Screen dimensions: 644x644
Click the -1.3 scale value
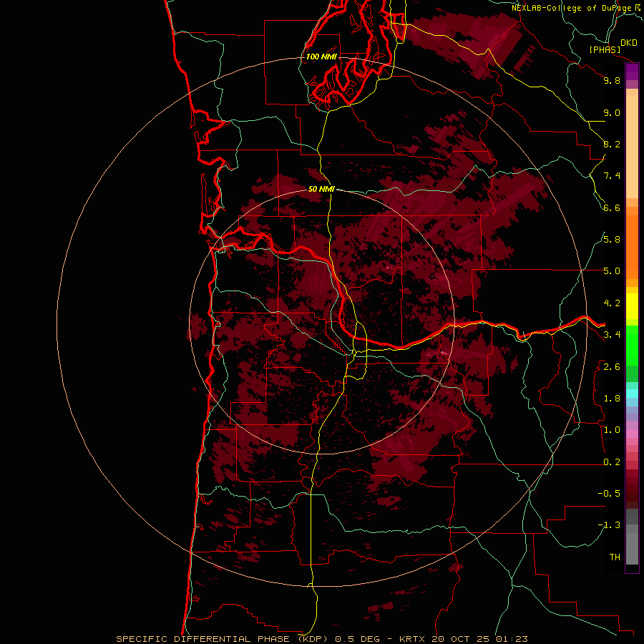pos(609,525)
